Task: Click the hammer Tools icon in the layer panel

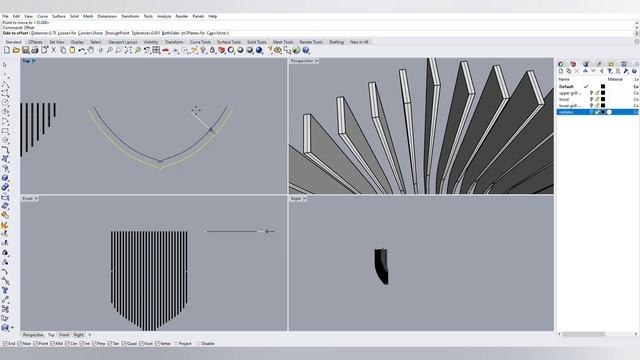Action: click(626, 71)
